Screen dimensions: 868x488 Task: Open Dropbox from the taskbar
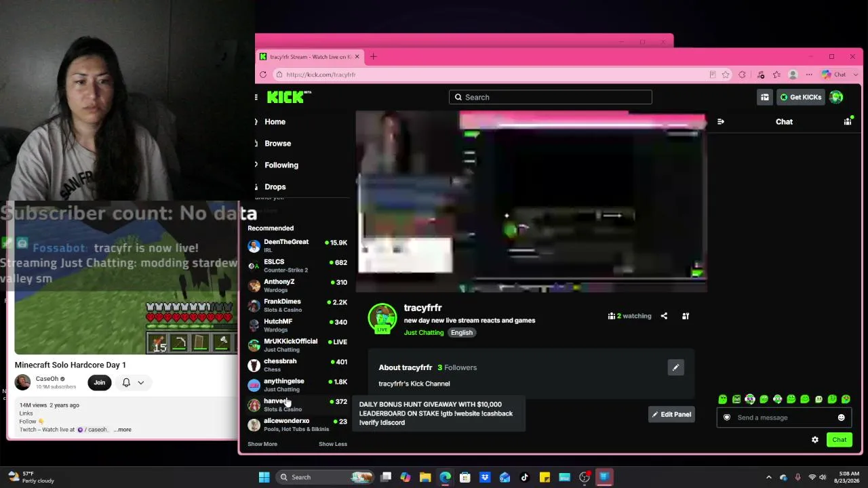(485, 477)
